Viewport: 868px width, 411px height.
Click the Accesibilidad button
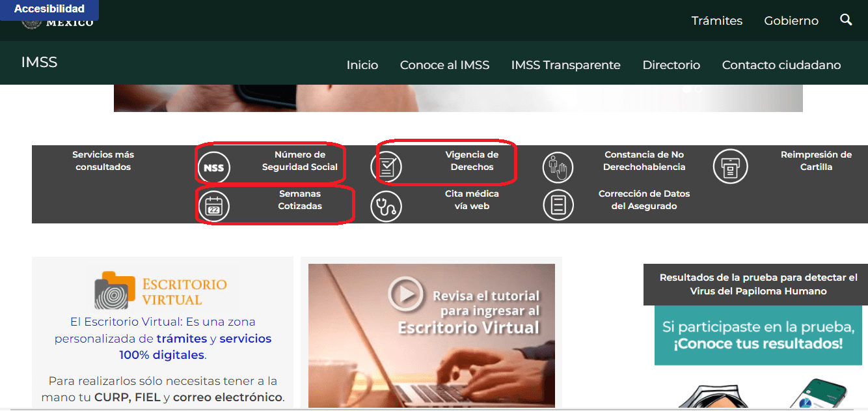[49, 9]
